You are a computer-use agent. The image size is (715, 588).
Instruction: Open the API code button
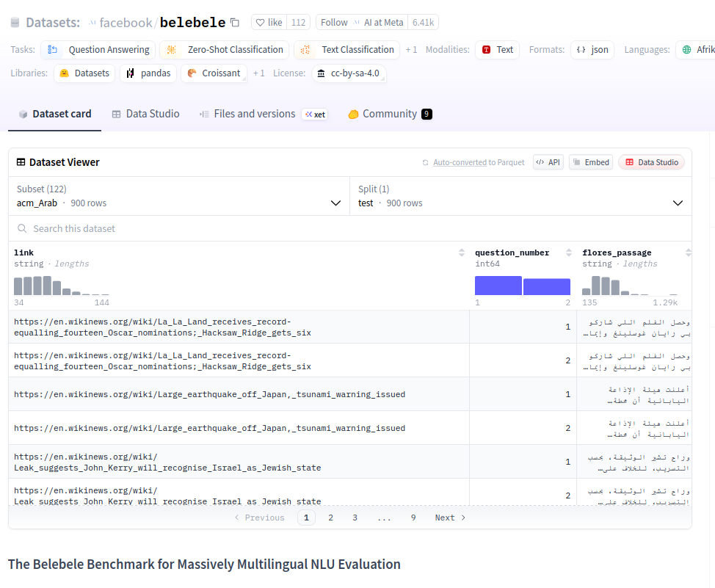(x=548, y=162)
